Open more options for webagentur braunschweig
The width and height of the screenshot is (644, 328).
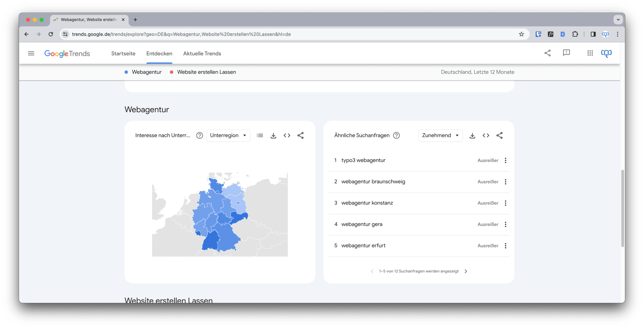(506, 182)
